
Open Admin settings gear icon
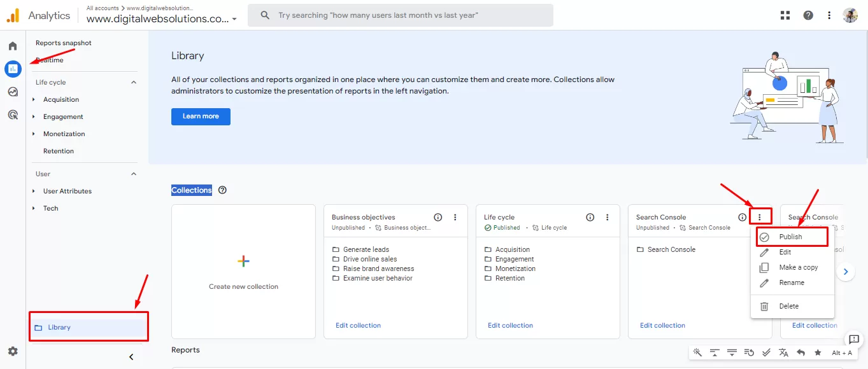point(13,351)
